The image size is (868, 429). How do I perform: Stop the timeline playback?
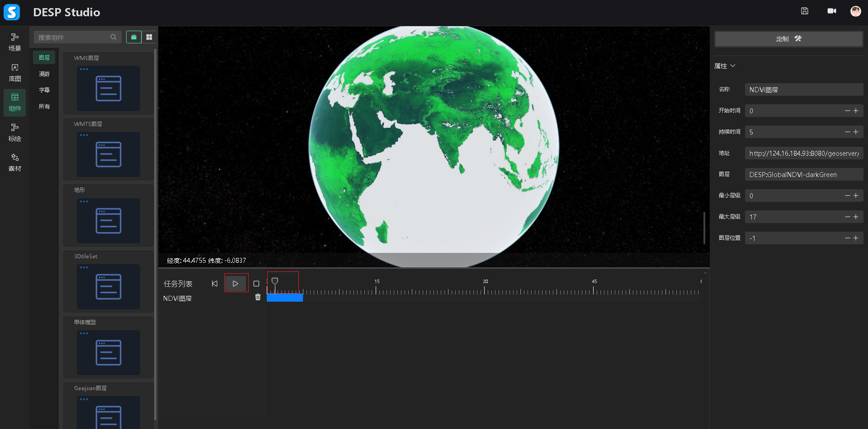pyautogui.click(x=256, y=284)
